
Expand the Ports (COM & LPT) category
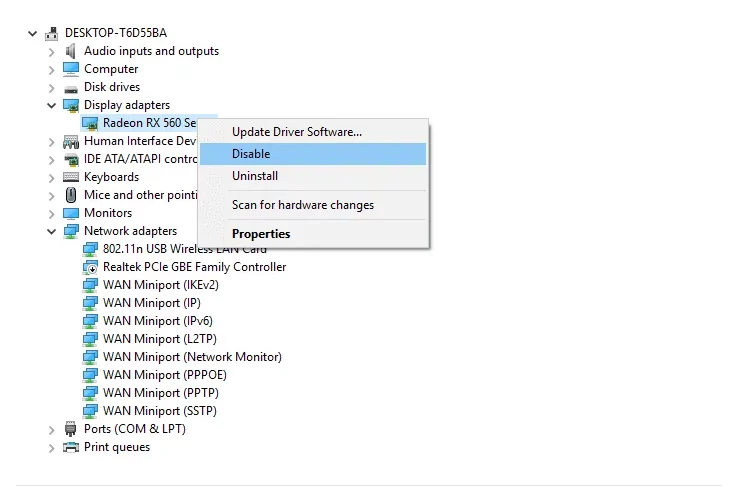point(51,430)
